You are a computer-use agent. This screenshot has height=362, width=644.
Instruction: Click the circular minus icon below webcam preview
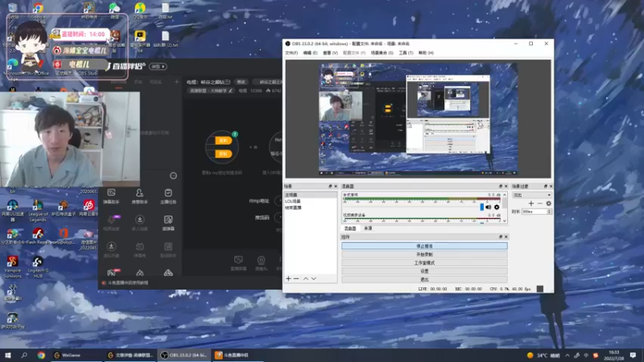(173, 175)
